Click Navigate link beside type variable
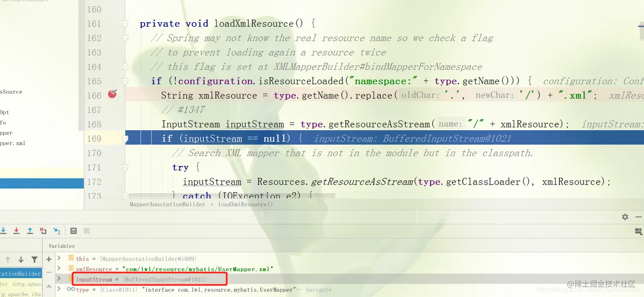The height and width of the screenshot is (297, 644). [318, 290]
